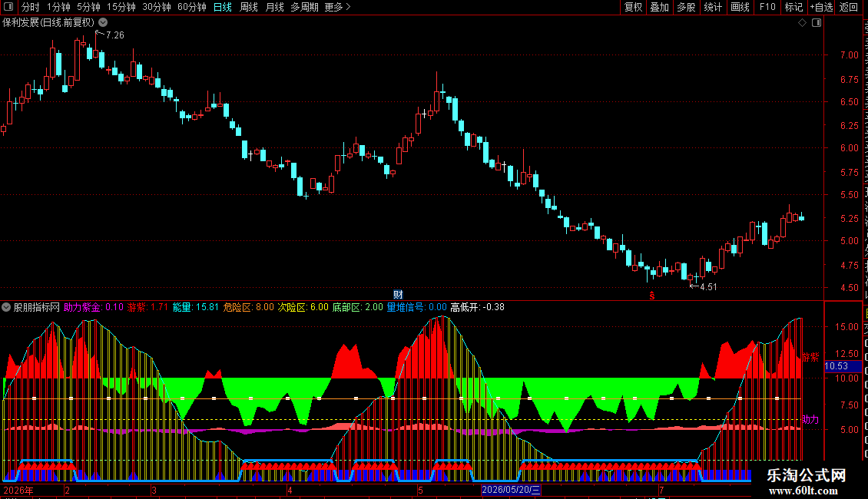This screenshot has height=499, width=868.
Task: Click the 7.00 price axis label
Action: pyautogui.click(x=849, y=55)
